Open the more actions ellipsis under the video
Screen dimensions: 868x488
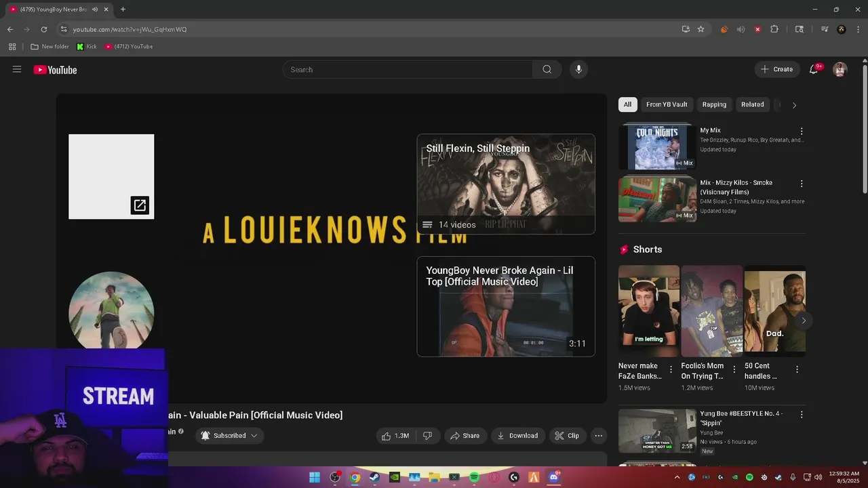pos(598,436)
